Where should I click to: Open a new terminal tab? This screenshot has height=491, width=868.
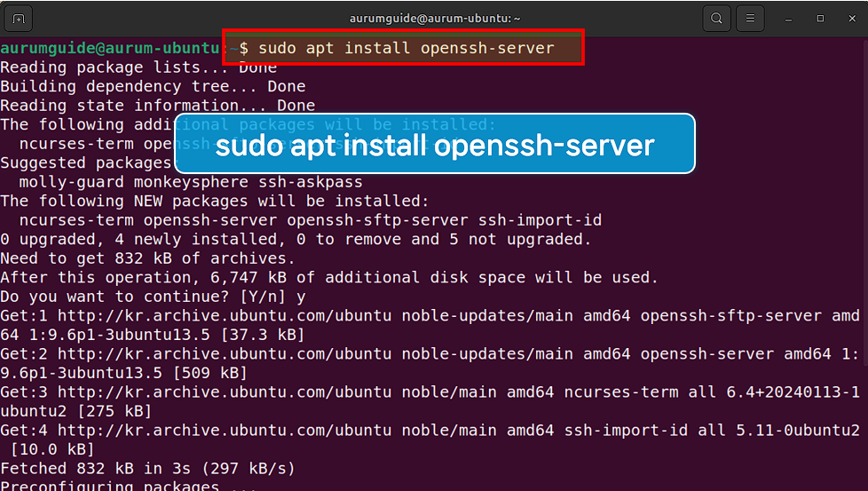(19, 19)
